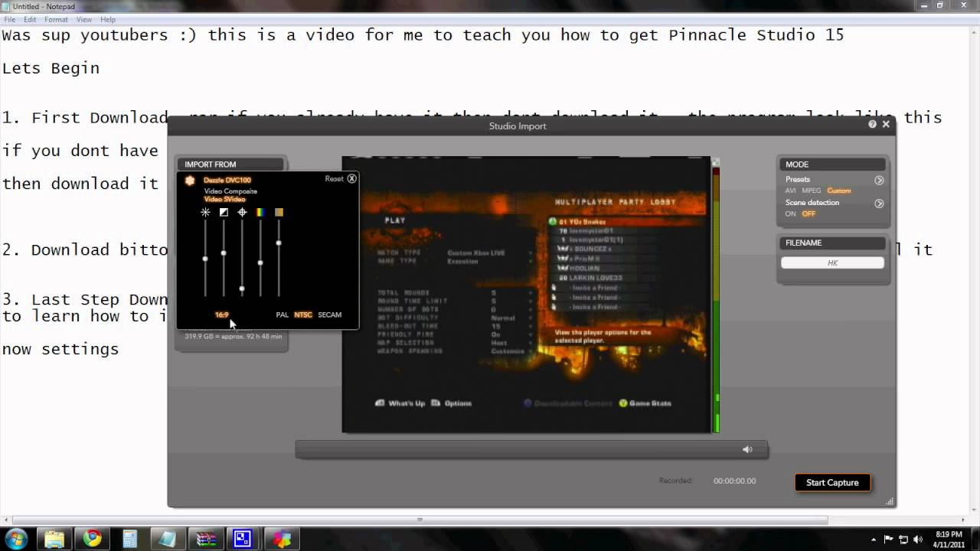Select Dazzle DVC100 device name
Image resolution: width=980 pixels, height=551 pixels.
tap(227, 181)
